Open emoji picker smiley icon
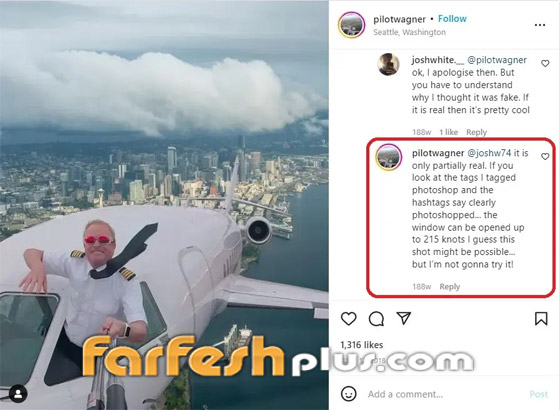560x410 pixels. pos(349,394)
